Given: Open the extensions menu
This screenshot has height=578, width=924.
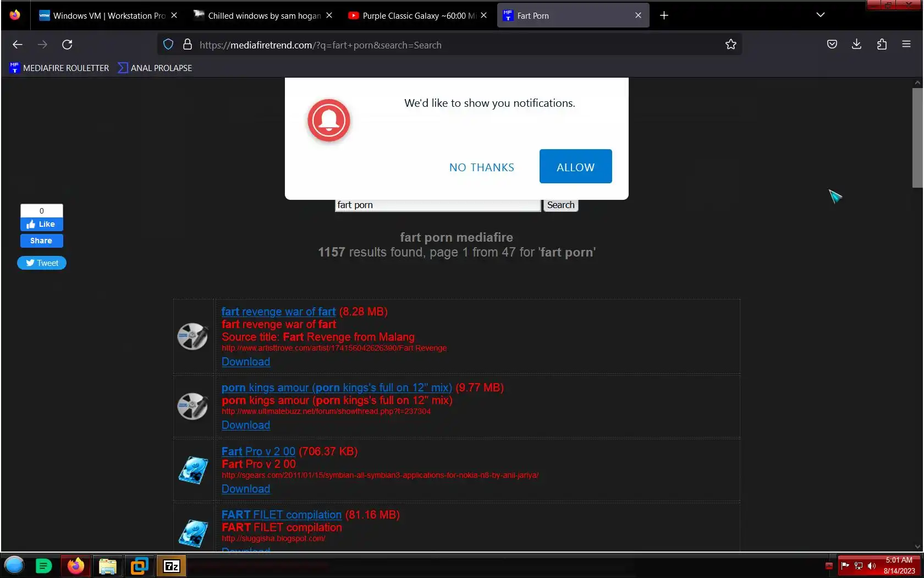Looking at the screenshot, I should pos(882,45).
